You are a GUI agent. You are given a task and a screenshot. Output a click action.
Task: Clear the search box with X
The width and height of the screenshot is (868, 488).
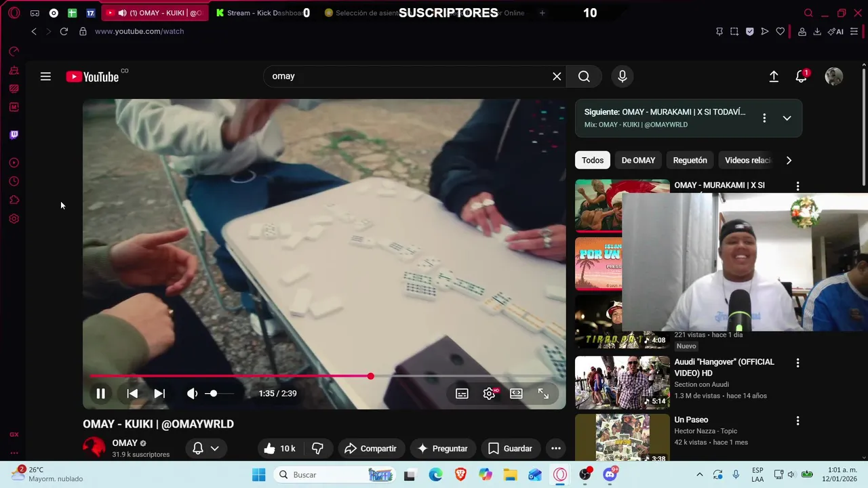(x=557, y=77)
